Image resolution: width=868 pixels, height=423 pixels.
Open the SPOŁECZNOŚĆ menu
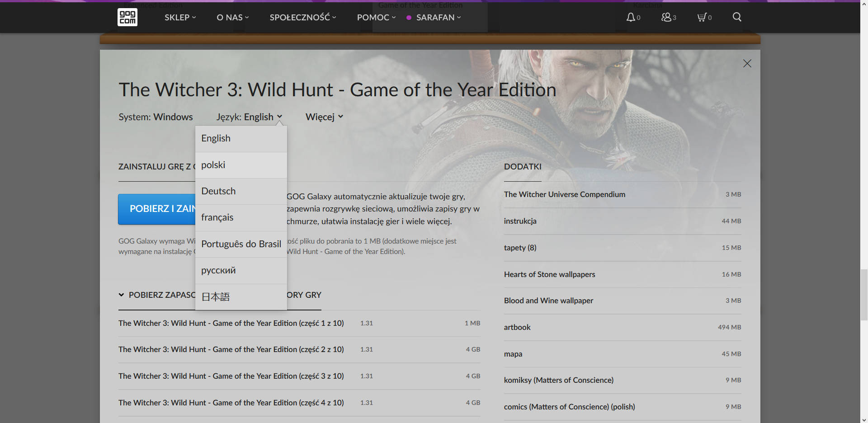(x=303, y=17)
